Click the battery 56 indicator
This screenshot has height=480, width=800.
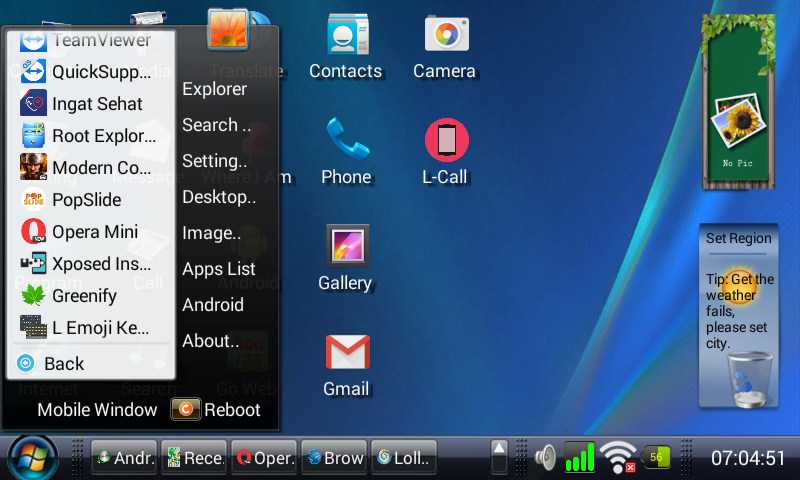656,457
